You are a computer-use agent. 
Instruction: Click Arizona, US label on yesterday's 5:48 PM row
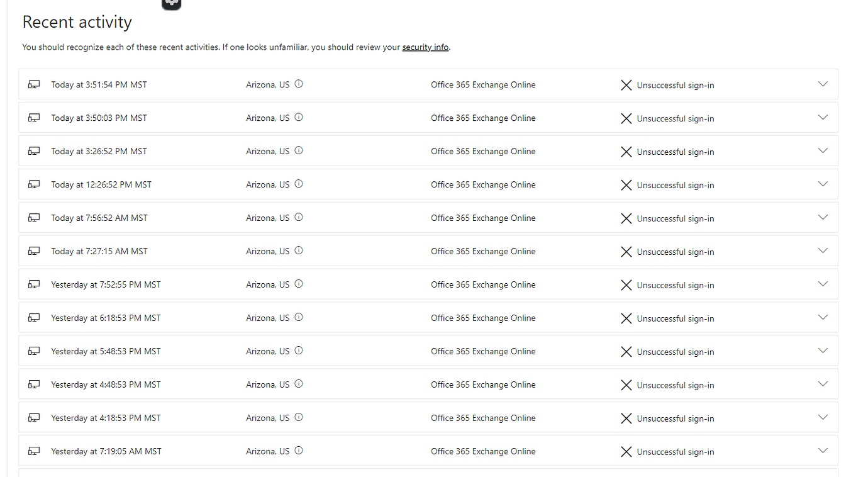point(268,351)
